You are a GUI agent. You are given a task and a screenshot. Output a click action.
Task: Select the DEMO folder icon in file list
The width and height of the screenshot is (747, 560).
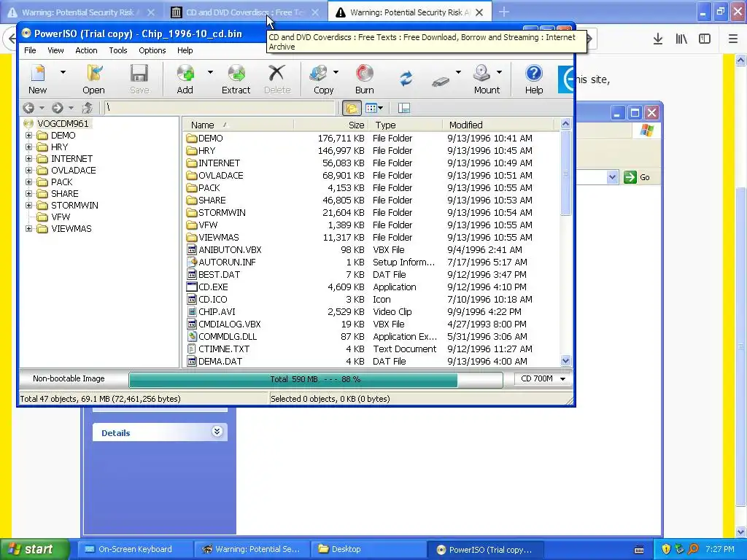192,138
